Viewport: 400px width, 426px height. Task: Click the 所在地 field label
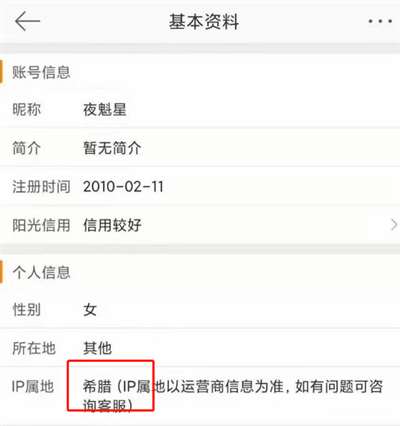click(x=34, y=348)
